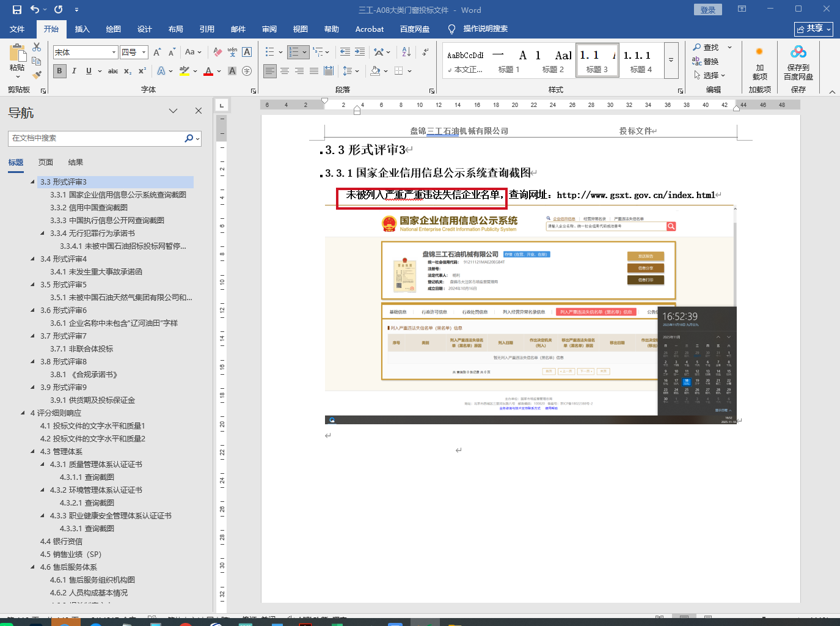
Task: Increase paragraph indent
Action: tap(360, 52)
